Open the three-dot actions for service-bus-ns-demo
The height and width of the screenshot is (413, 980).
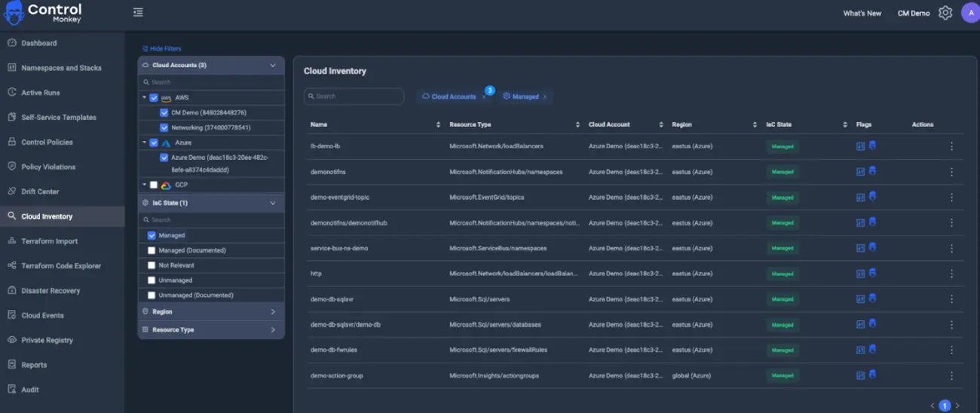tap(951, 248)
